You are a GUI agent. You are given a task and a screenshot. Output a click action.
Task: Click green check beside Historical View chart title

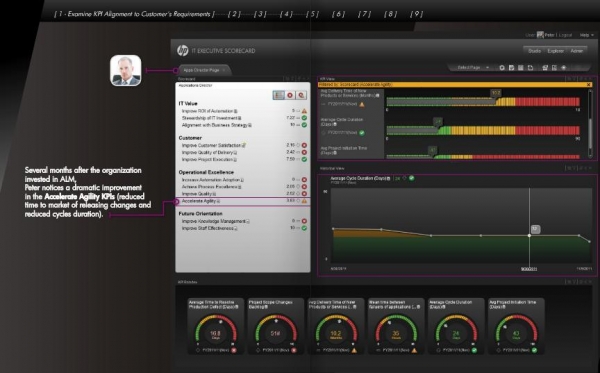click(411, 178)
